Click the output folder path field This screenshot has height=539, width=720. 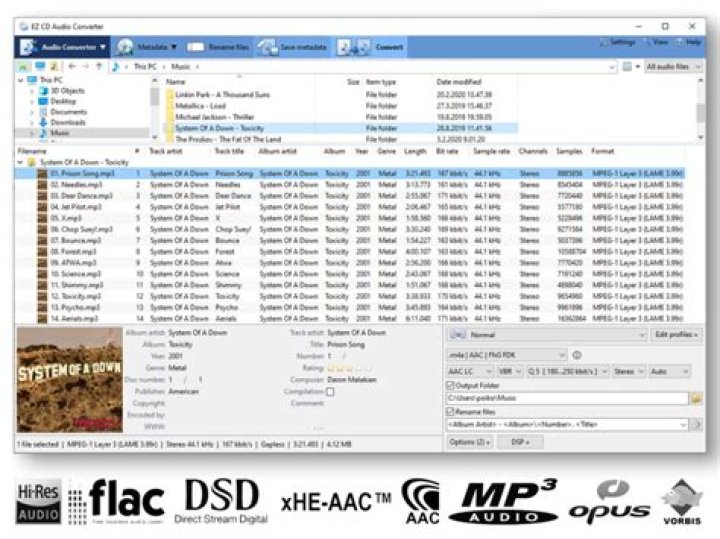tap(568, 398)
